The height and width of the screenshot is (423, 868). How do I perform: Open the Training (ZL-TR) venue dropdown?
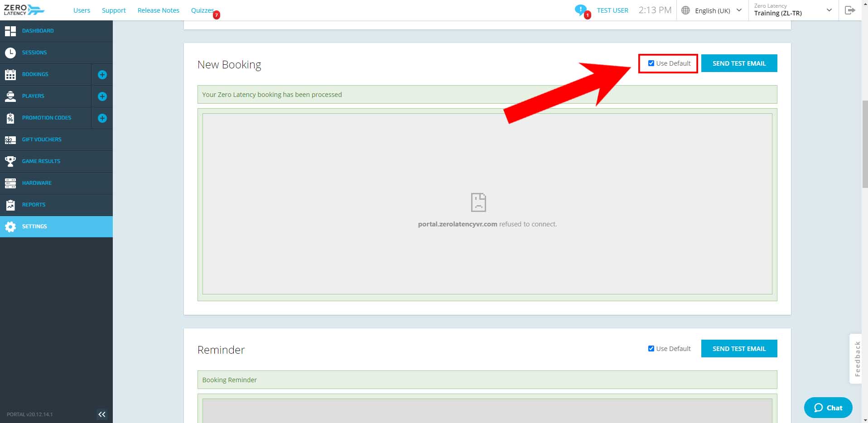click(793, 10)
